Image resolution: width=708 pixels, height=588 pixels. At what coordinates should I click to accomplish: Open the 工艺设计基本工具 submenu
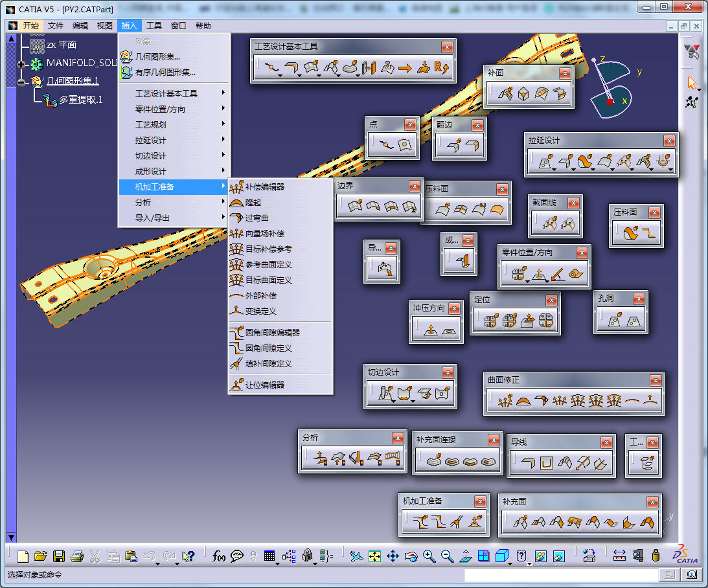[174, 93]
